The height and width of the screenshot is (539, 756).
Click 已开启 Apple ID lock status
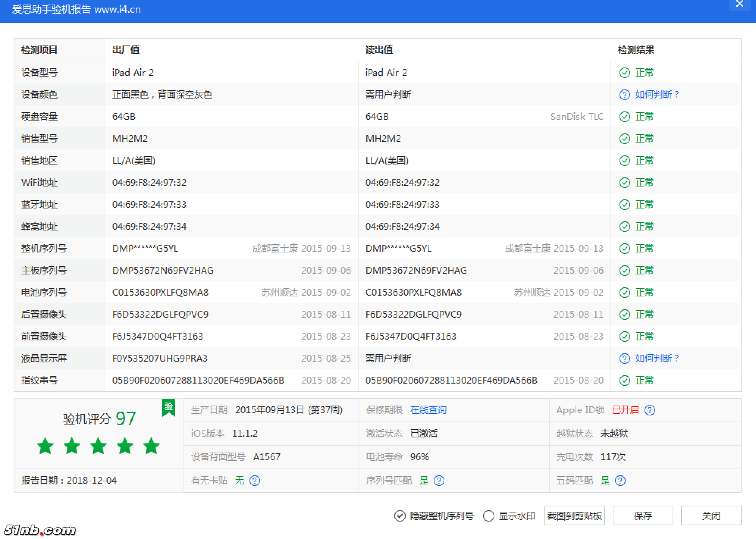[x=626, y=410]
